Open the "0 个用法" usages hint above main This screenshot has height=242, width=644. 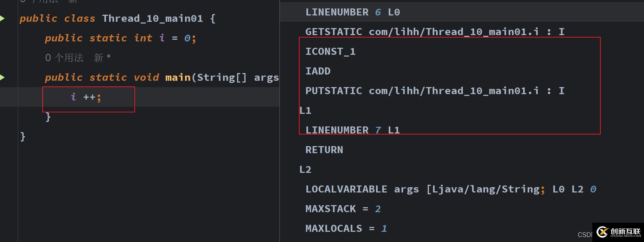pos(64,58)
